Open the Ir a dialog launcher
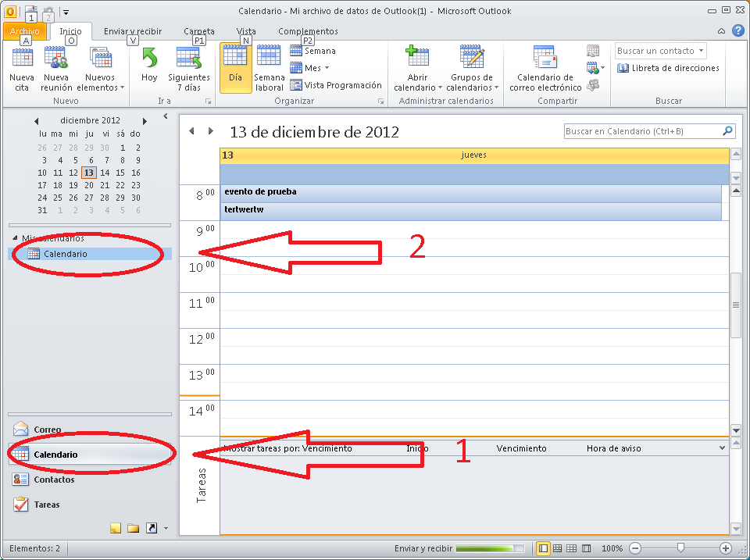The width and height of the screenshot is (750, 560). click(208, 102)
